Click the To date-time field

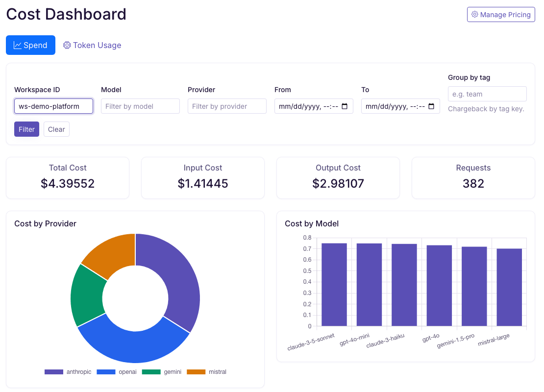(401, 106)
